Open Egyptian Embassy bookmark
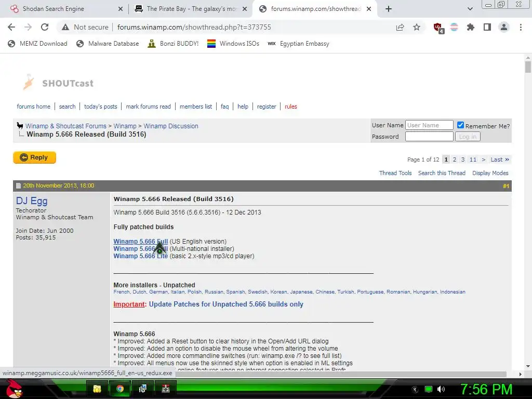532x399 pixels. click(299, 44)
